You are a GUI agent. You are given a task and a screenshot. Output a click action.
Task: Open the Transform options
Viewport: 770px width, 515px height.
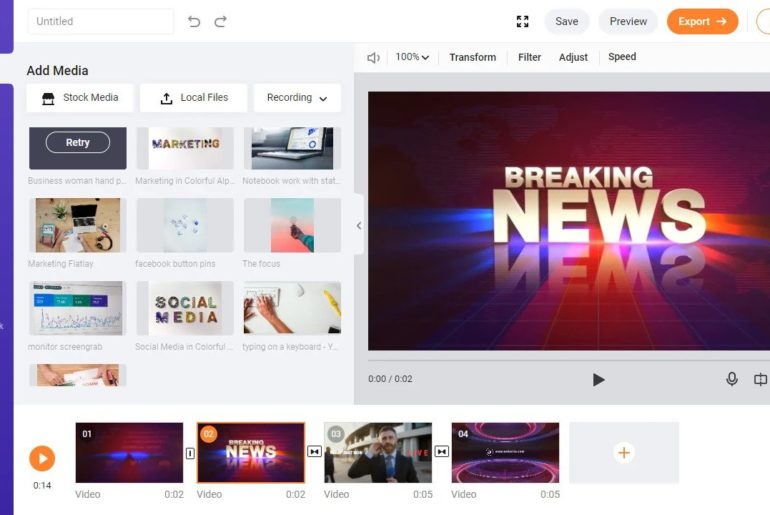pos(472,57)
